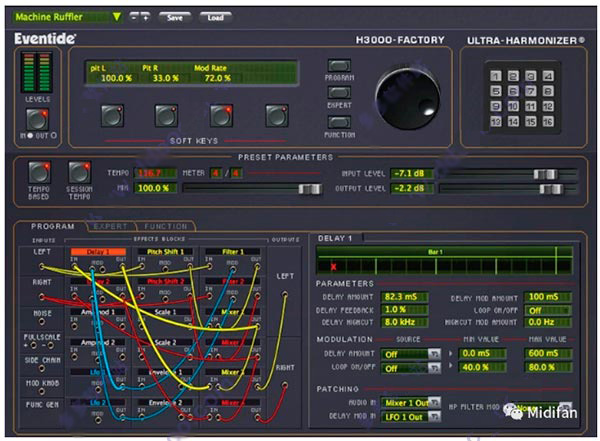This screenshot has height=441, width=600.
Task: Click the Input Level -7.1 dB field
Action: [411, 173]
